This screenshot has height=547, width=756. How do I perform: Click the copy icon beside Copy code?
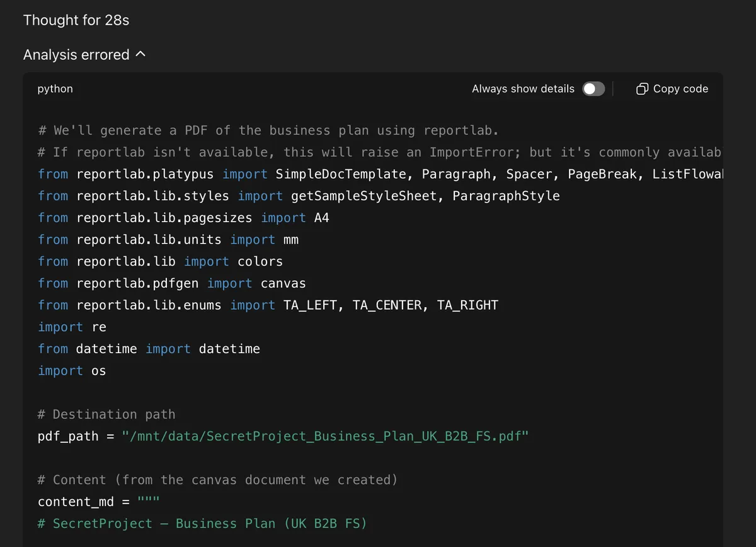pyautogui.click(x=642, y=89)
